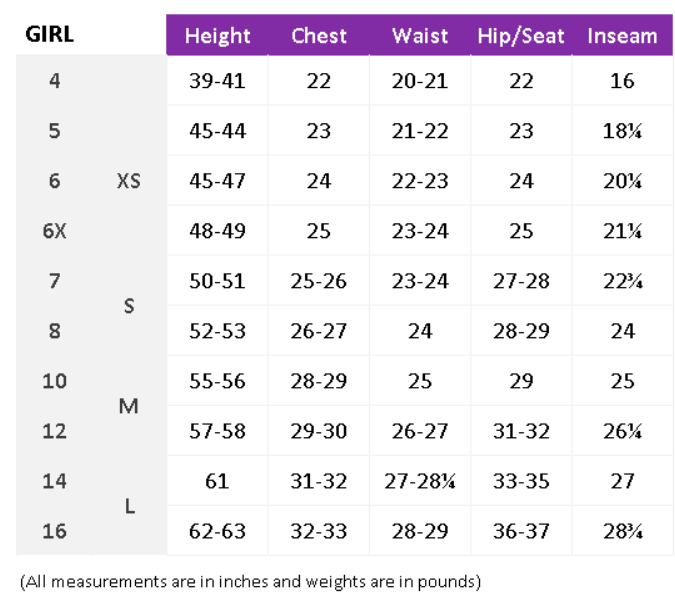Click the inseam cell reading 22¾
675x596 pixels.
622,281
